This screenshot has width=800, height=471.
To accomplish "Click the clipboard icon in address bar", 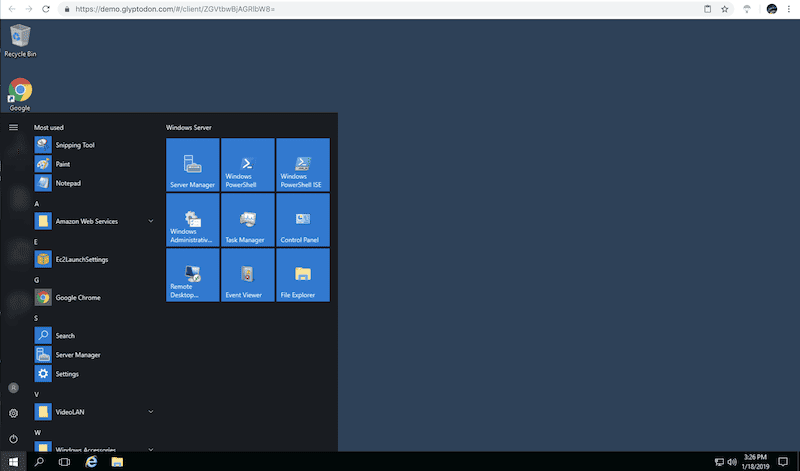I will (708, 9).
